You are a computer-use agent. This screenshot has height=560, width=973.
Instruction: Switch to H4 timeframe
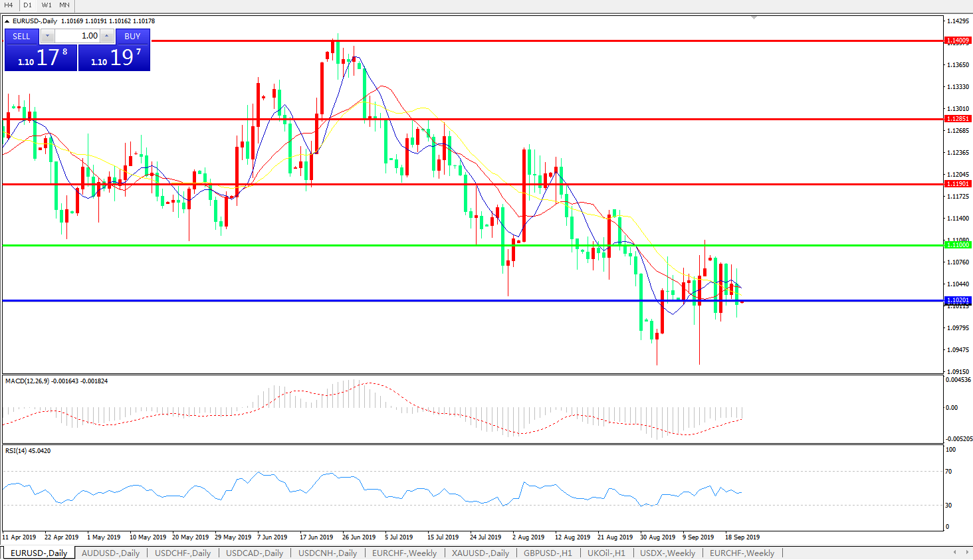click(9, 5)
